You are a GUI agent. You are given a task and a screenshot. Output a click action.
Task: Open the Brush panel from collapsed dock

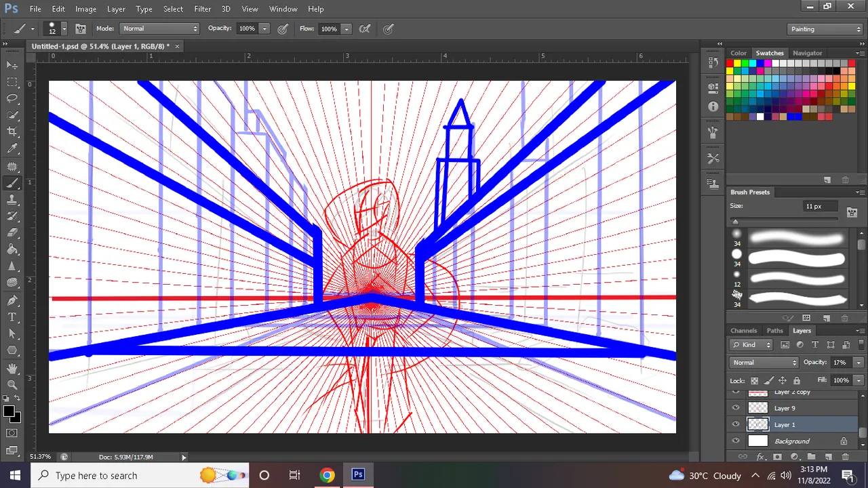tap(713, 133)
